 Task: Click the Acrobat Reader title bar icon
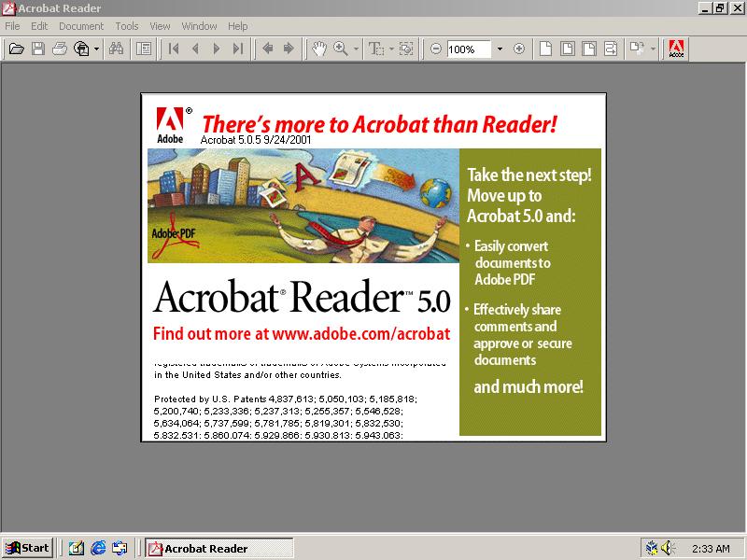(8, 8)
